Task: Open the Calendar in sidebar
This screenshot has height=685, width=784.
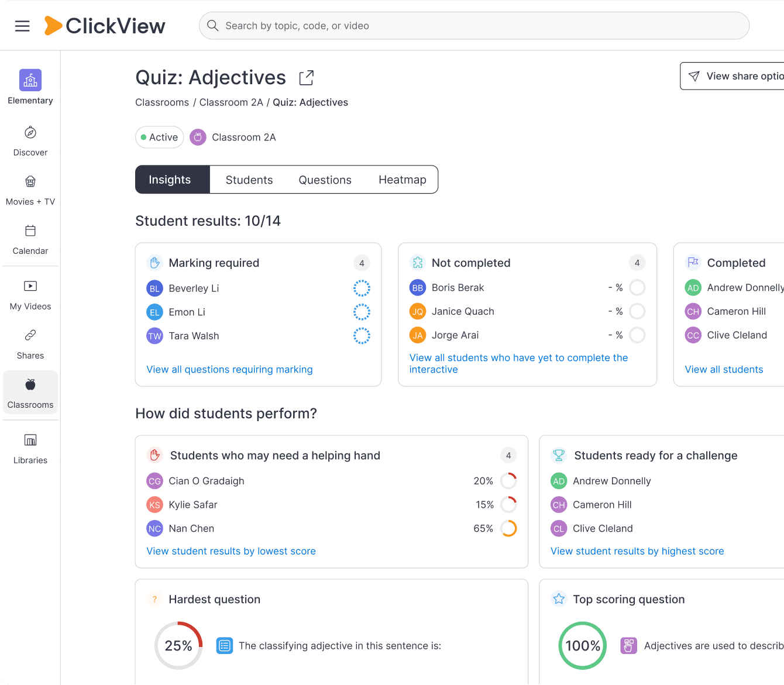Action: 30,239
